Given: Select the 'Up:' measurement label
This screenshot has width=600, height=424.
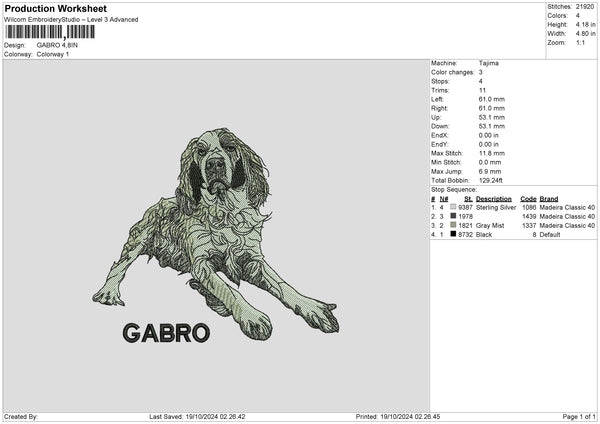Looking at the screenshot, I should pyautogui.click(x=436, y=117).
